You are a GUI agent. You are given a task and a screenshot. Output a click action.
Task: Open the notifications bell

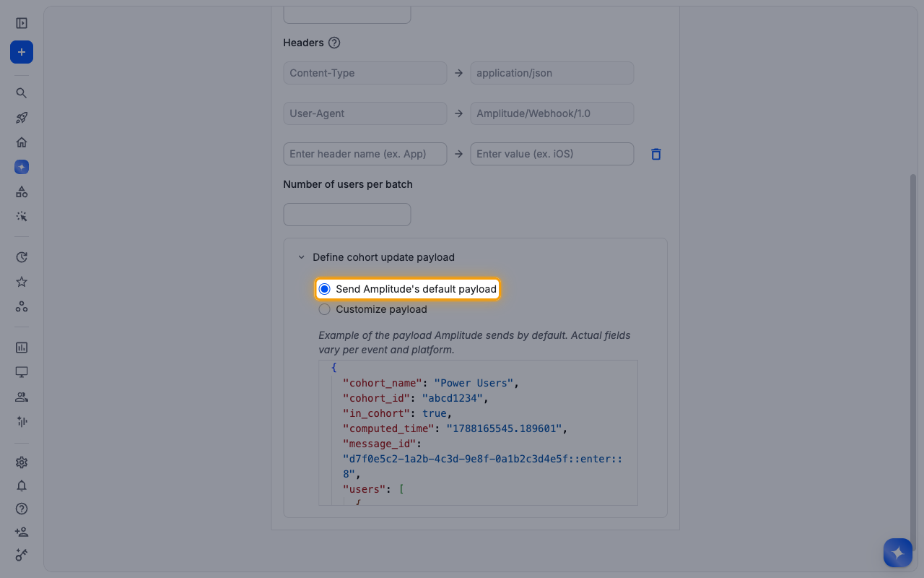22,486
